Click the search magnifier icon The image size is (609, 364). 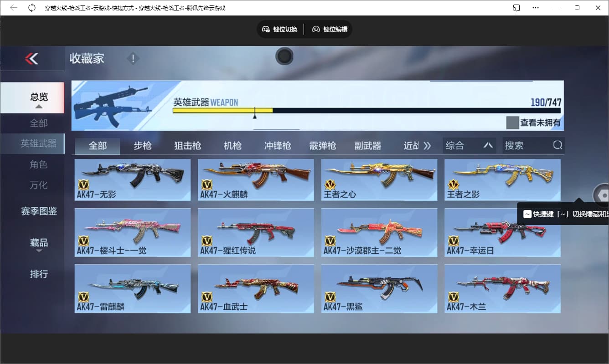[557, 145]
